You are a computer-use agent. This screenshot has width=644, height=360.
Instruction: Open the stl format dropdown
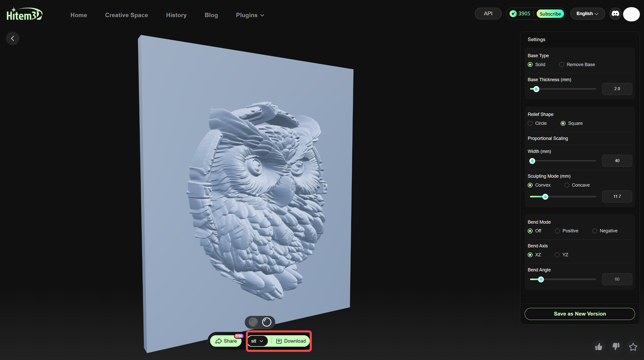(258, 341)
